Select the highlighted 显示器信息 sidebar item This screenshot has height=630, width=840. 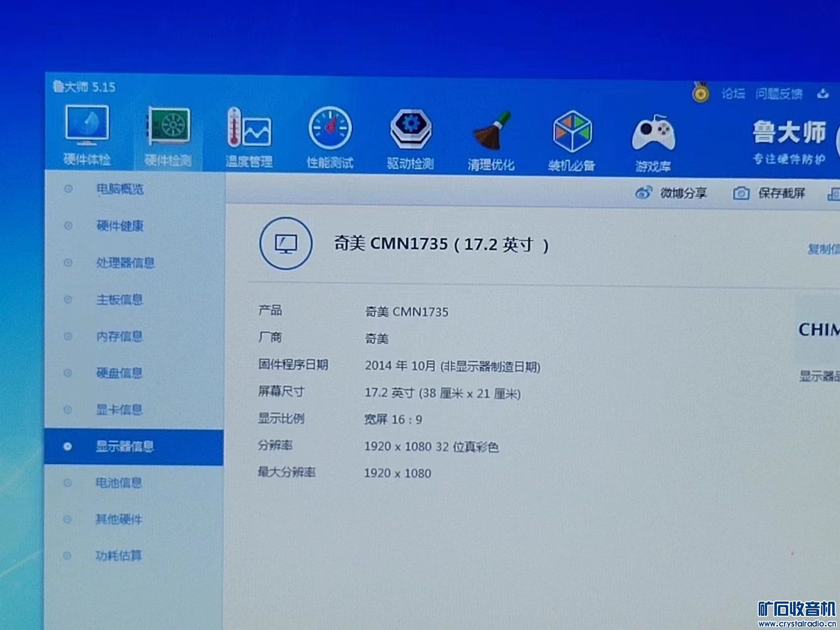pyautogui.click(x=134, y=447)
